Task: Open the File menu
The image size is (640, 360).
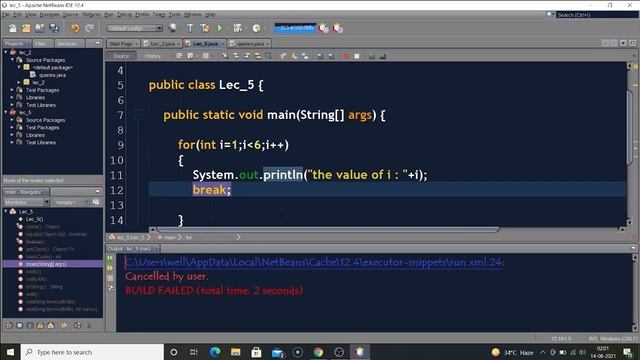Action: [x=6, y=14]
